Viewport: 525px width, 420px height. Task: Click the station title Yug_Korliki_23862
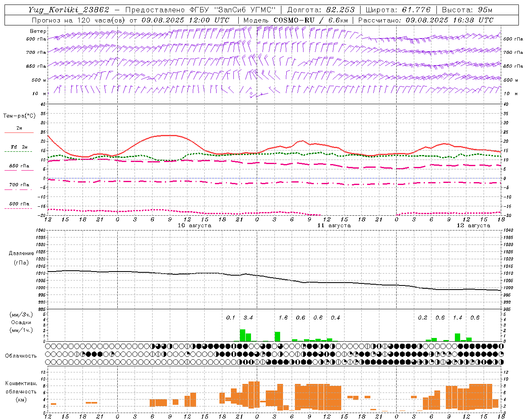click(x=69, y=10)
